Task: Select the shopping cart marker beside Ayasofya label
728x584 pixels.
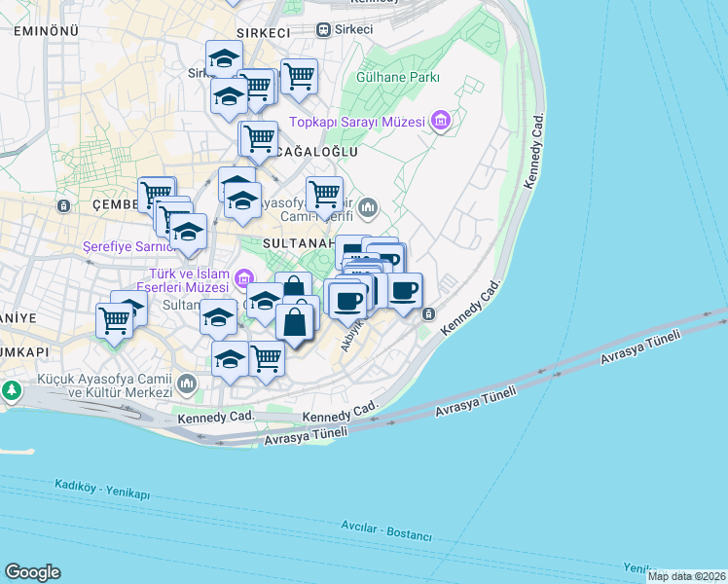Action: tap(324, 193)
